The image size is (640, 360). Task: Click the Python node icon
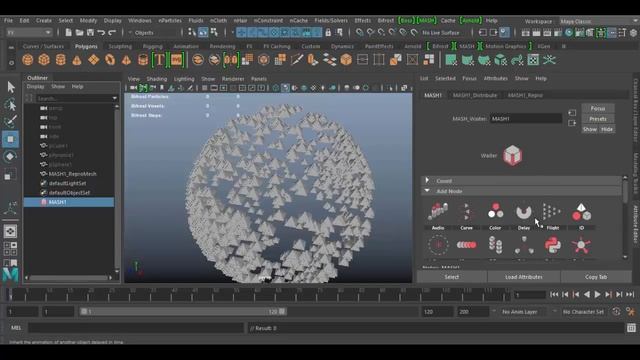tap(552, 245)
